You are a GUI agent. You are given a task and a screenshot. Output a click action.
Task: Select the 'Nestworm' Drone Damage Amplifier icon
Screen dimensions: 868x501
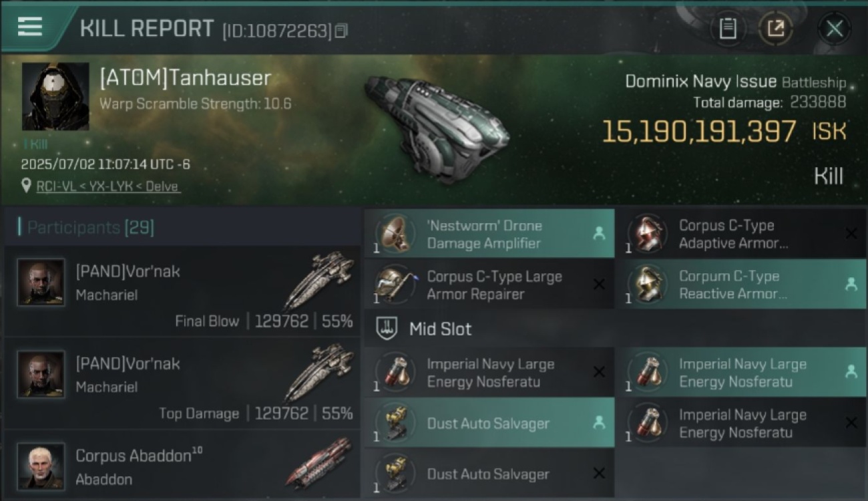[395, 234]
